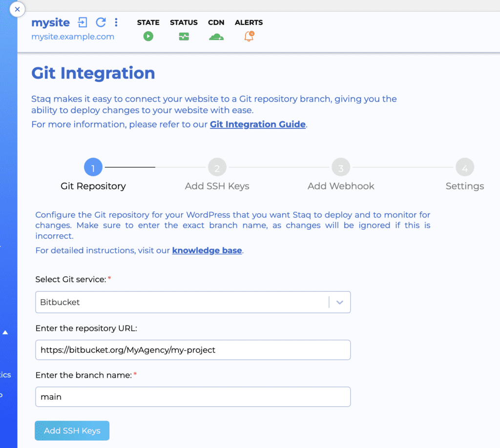Click the chevron arrow of Git service select
500x448 pixels.
click(x=340, y=302)
